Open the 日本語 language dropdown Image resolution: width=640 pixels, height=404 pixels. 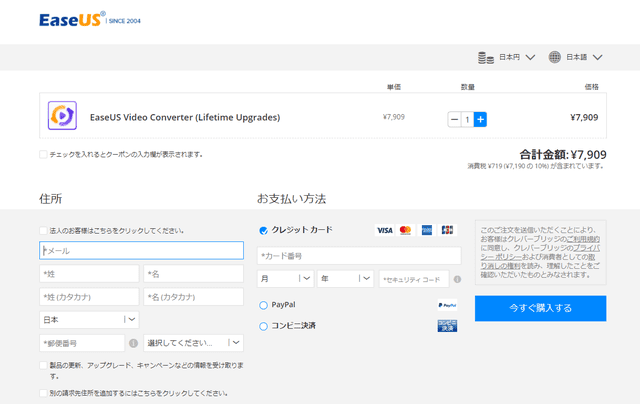coord(584,57)
